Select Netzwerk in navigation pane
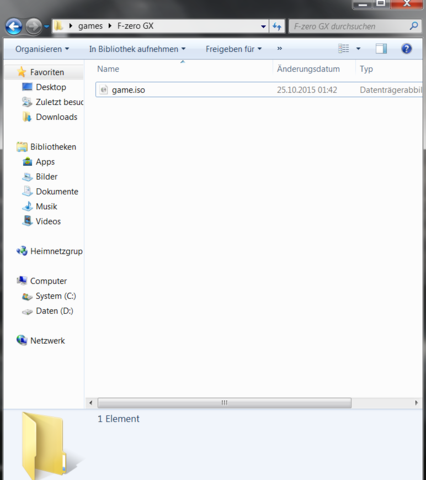Image resolution: width=426 pixels, height=480 pixels. (47, 341)
